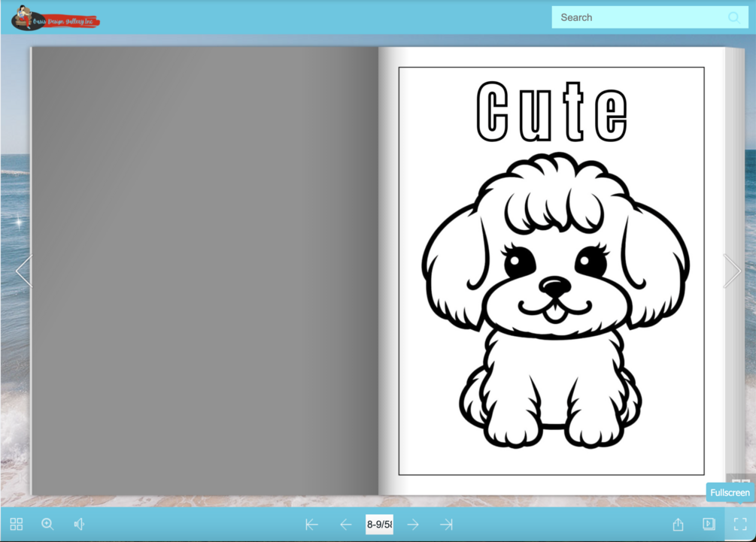The height and width of the screenshot is (542, 756).
Task: Jump to the last page
Action: click(x=447, y=524)
